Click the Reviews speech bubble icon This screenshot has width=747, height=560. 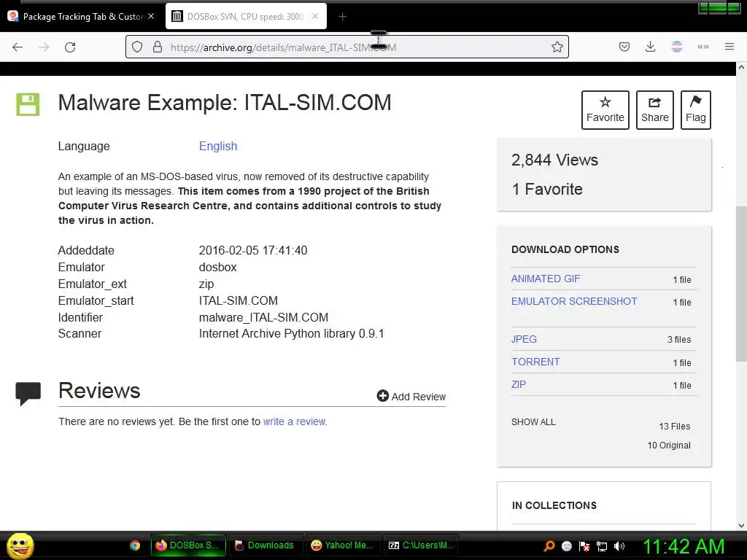(x=28, y=393)
